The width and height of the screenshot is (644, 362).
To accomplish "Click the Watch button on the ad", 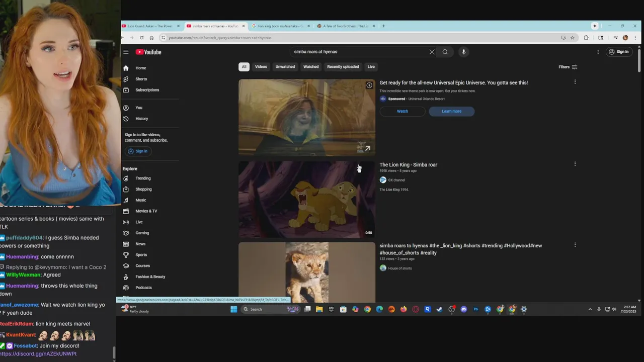I will [x=403, y=111].
